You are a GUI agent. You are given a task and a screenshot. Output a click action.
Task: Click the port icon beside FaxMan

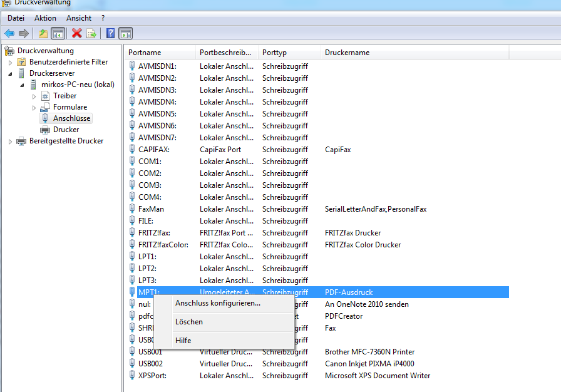click(x=132, y=209)
